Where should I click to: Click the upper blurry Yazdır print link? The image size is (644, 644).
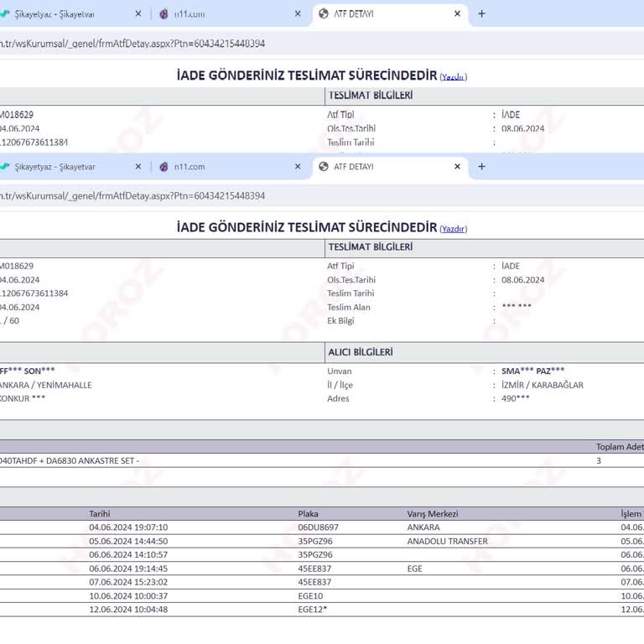click(454, 77)
